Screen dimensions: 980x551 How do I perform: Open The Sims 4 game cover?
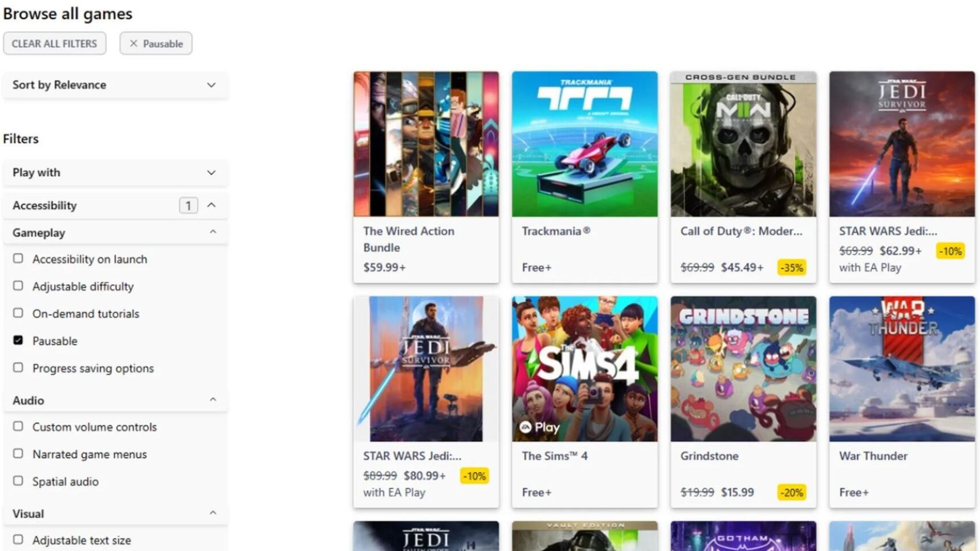[x=584, y=368]
